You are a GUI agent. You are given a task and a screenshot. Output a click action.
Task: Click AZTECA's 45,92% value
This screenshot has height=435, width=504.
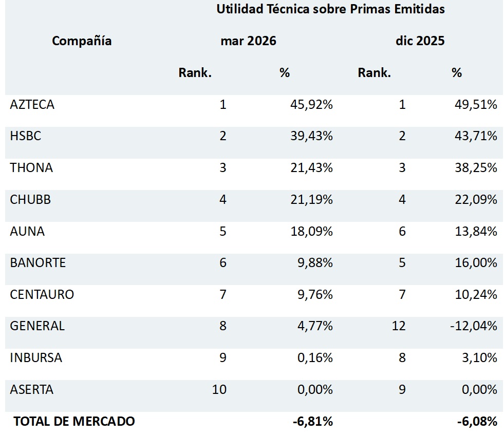[x=311, y=104]
